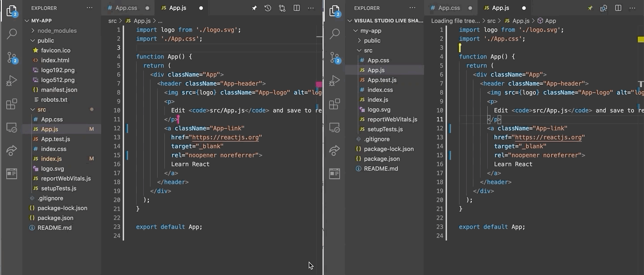Open the Timeline history icon for App.js
644x275 pixels.
267,8
